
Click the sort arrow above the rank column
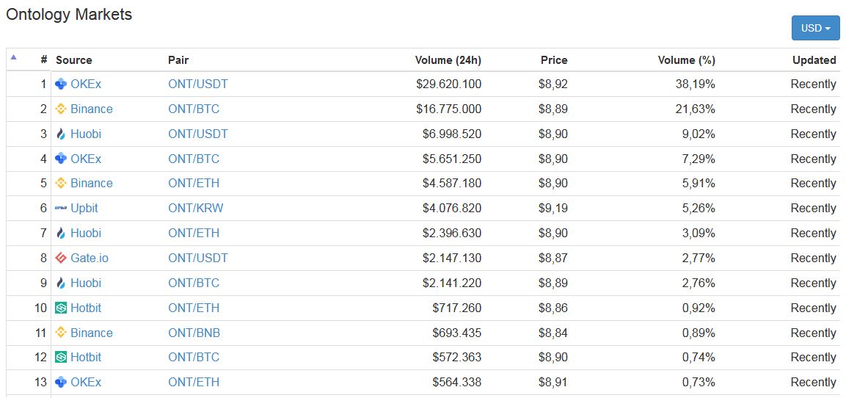(x=13, y=57)
